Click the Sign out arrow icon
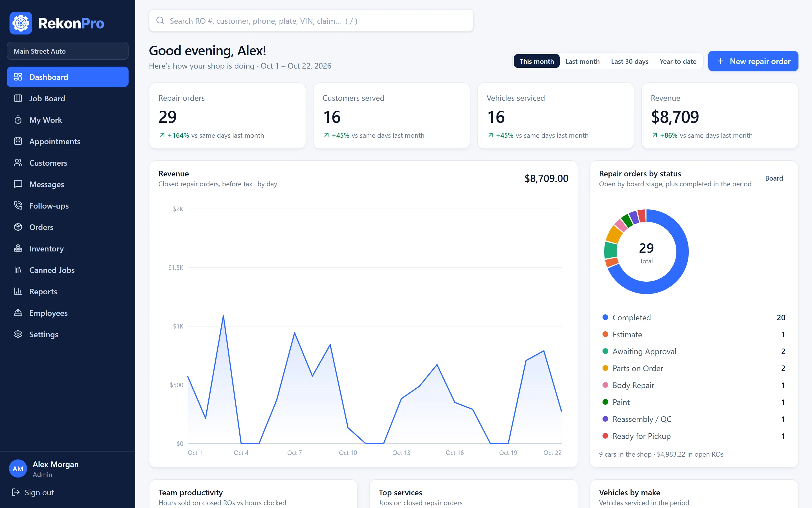Screen dimensions: 812x508 click(x=16, y=492)
